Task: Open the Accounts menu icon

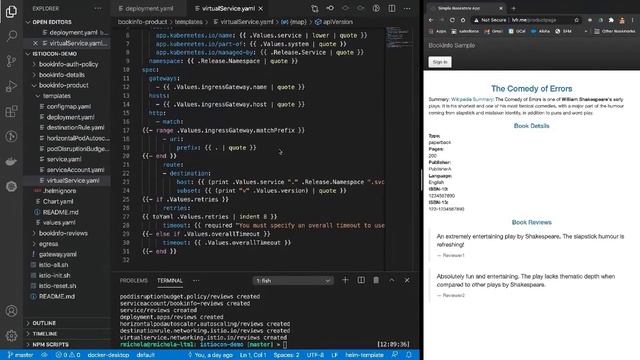Action: click(x=11, y=311)
